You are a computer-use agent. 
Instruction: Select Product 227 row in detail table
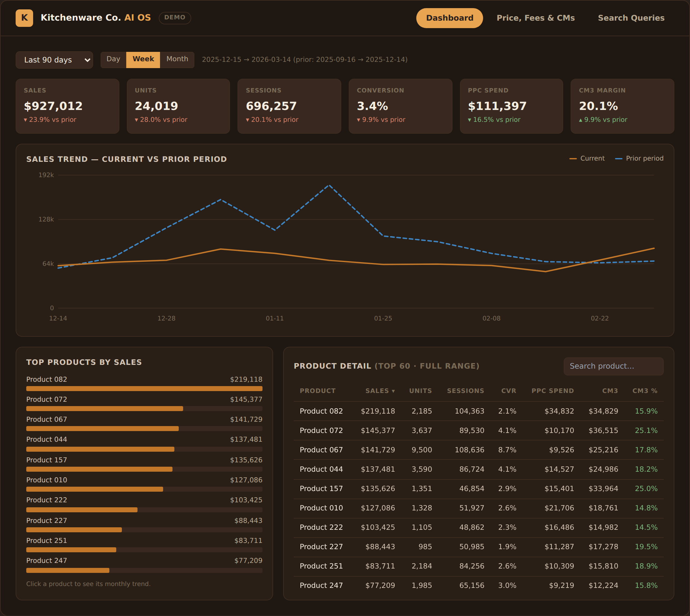click(x=478, y=547)
